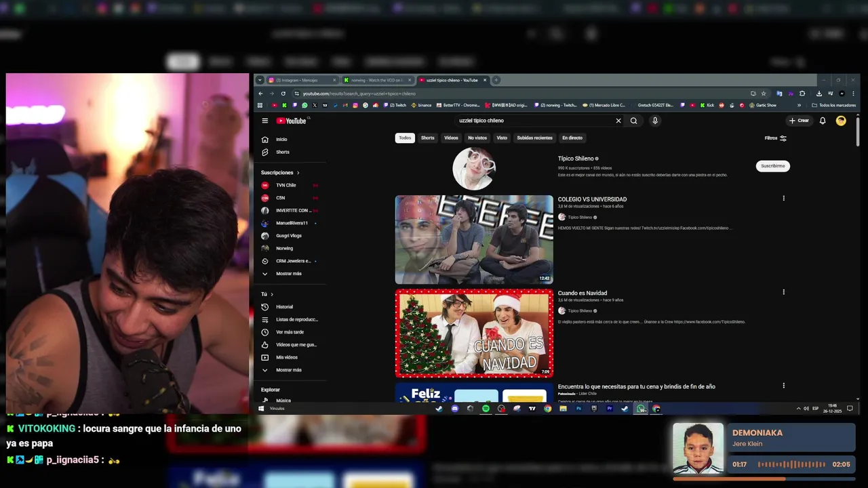868x488 pixels.
Task: Click the COLEGIO VS UNIVERSIDAD video title
Action: [592, 199]
